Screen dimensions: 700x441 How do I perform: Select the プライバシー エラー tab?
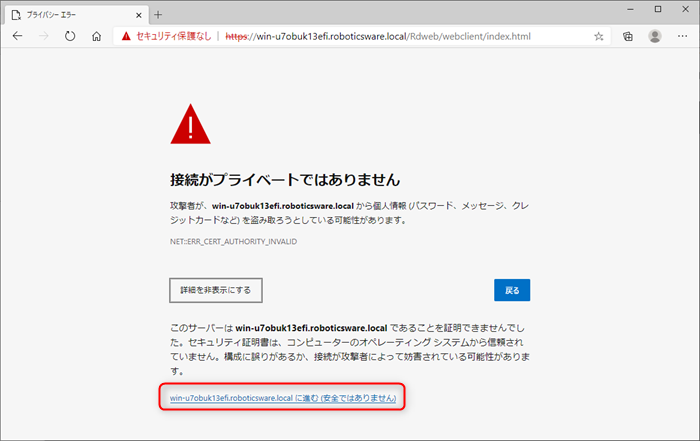tap(76, 15)
